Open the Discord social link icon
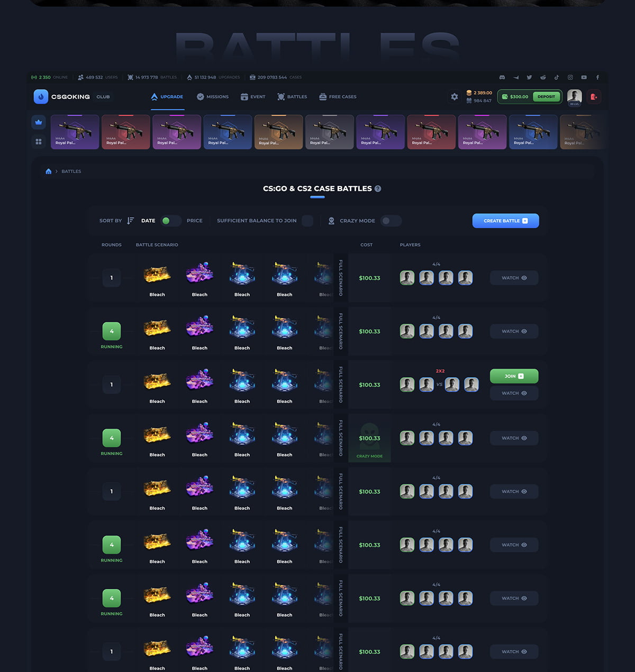Viewport: 635px width, 672px height. (x=502, y=77)
